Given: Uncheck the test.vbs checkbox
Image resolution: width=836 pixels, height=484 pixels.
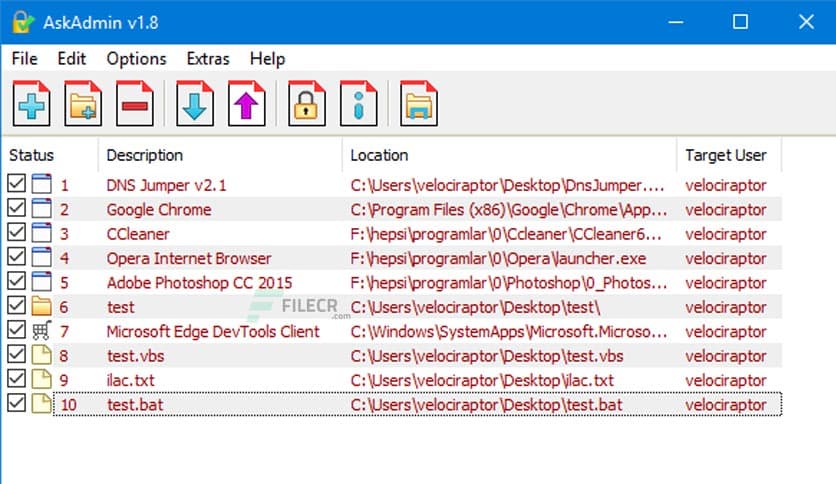Looking at the screenshot, I should (17, 354).
